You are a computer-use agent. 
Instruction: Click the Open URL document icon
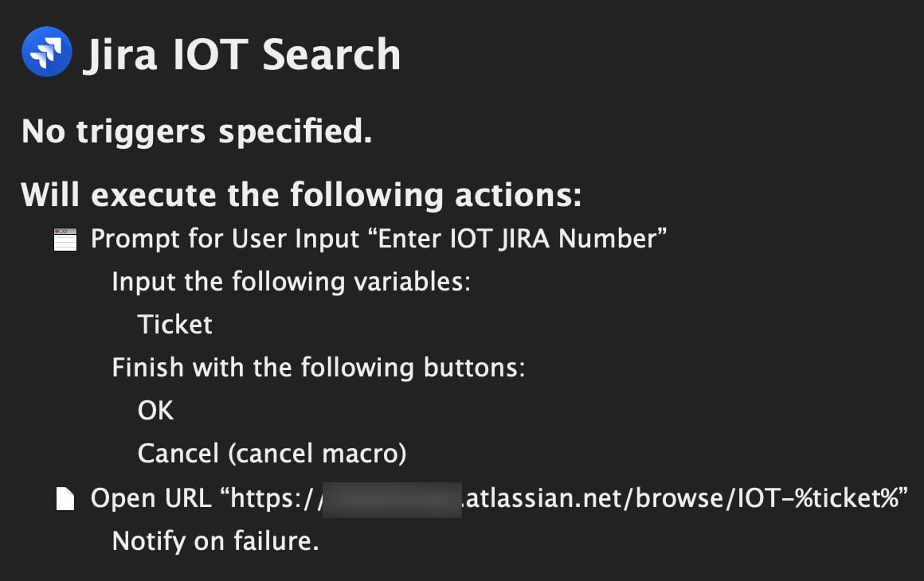click(x=65, y=499)
